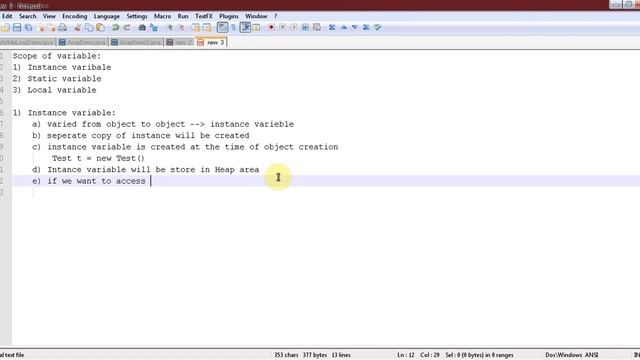Screen dimensions: 640x360
Task: Open the Encoding menu
Action: (74, 16)
